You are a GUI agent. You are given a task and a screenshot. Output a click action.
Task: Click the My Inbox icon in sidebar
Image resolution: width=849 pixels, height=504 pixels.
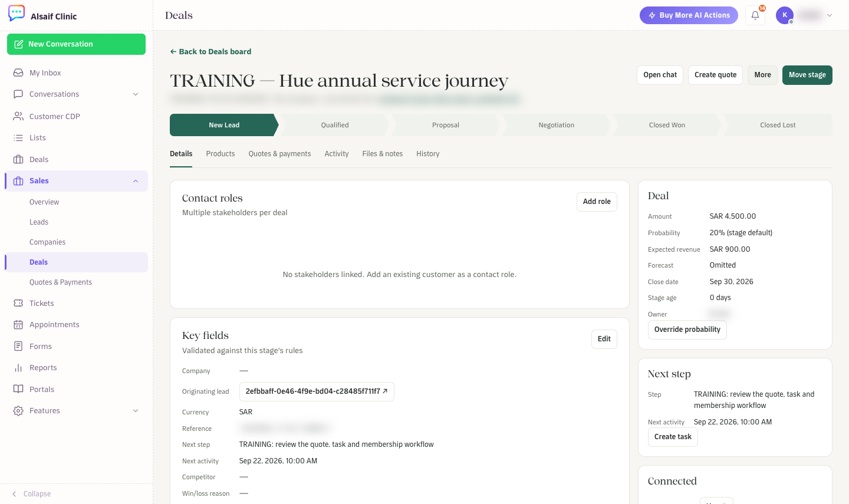click(18, 73)
